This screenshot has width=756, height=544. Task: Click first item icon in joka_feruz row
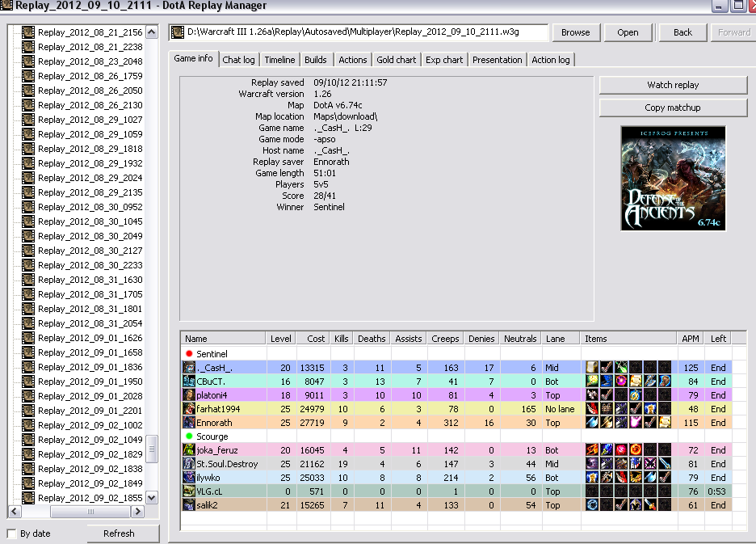(591, 450)
